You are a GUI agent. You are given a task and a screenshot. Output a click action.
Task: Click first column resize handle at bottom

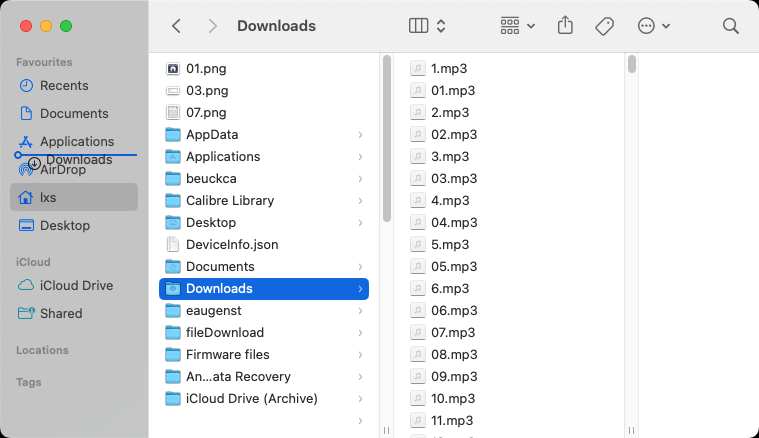coord(386,430)
